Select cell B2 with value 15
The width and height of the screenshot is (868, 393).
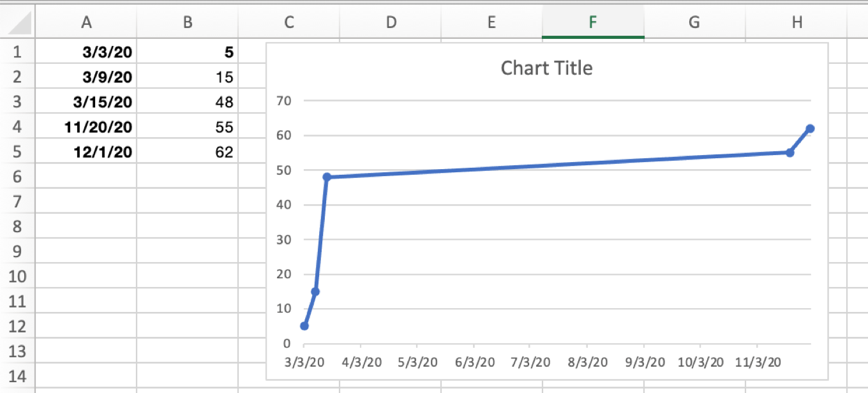[187, 77]
